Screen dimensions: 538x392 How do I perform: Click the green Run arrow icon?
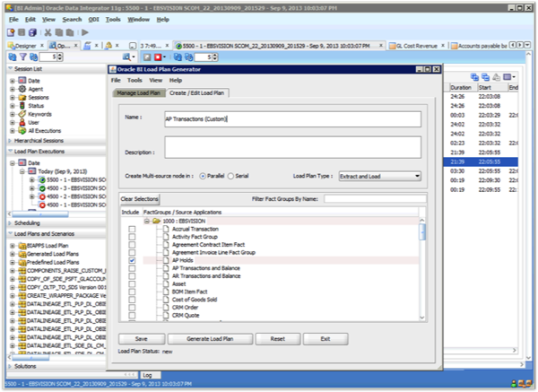85,32
